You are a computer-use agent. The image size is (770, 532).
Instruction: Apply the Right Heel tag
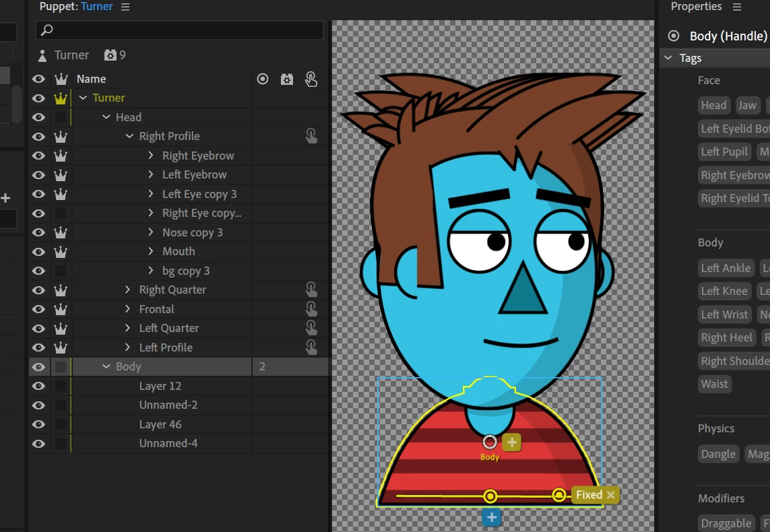point(726,337)
